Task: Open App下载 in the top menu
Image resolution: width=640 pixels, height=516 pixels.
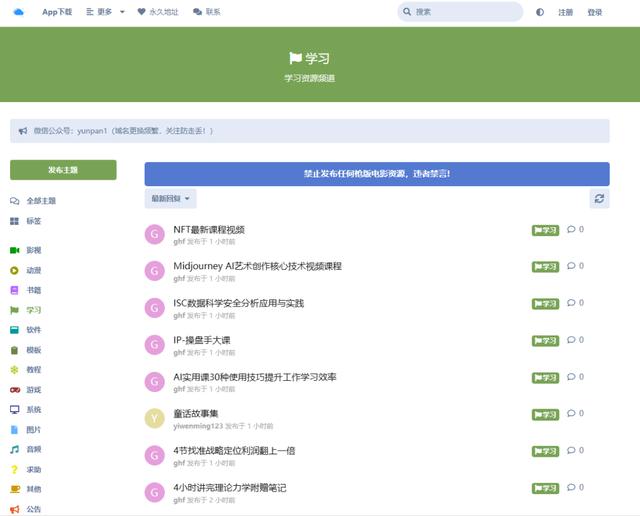Action: click(x=57, y=12)
